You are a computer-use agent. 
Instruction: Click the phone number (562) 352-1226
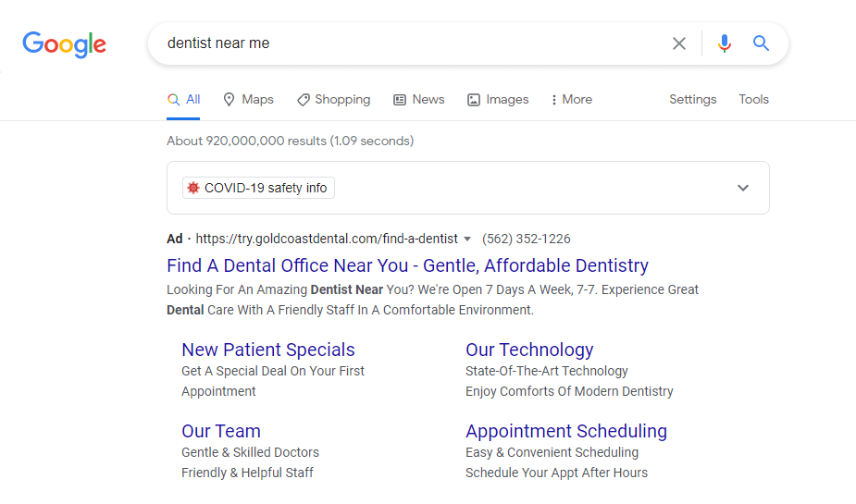[x=527, y=239]
